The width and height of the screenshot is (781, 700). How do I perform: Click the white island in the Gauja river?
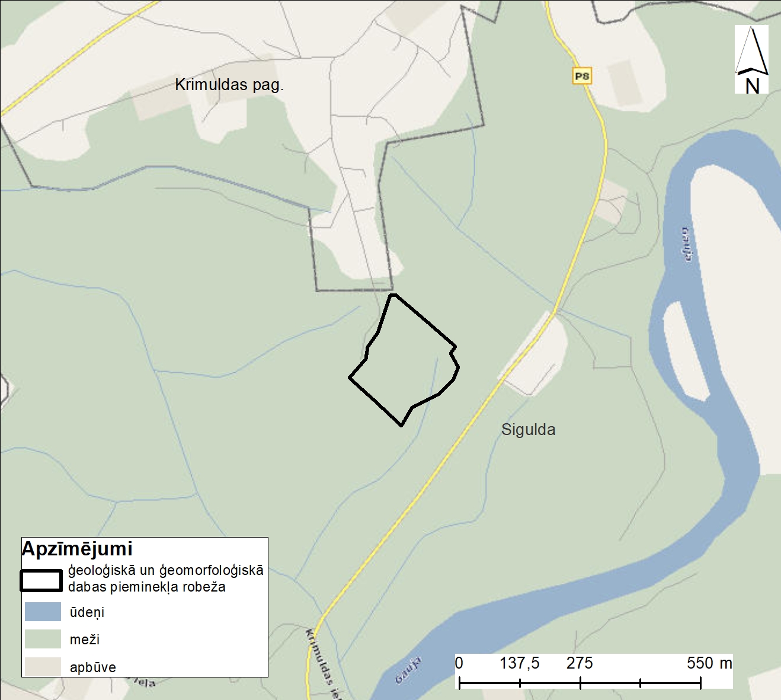(x=685, y=350)
